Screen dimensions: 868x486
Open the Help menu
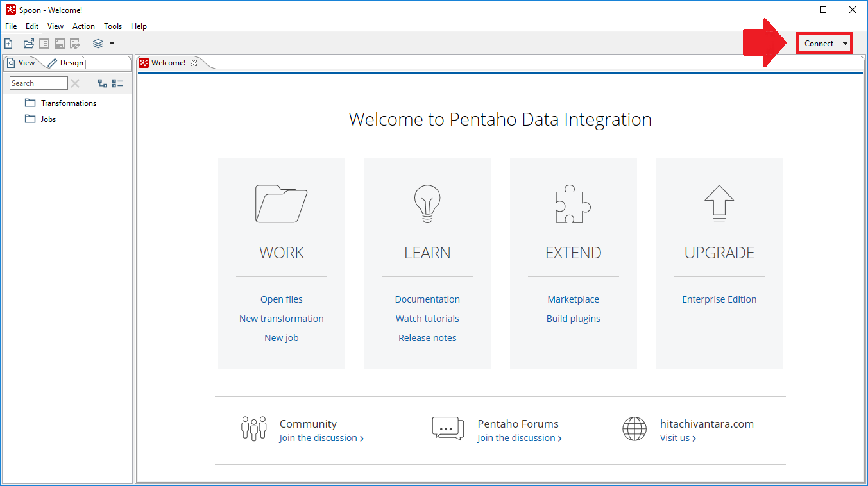pos(139,26)
